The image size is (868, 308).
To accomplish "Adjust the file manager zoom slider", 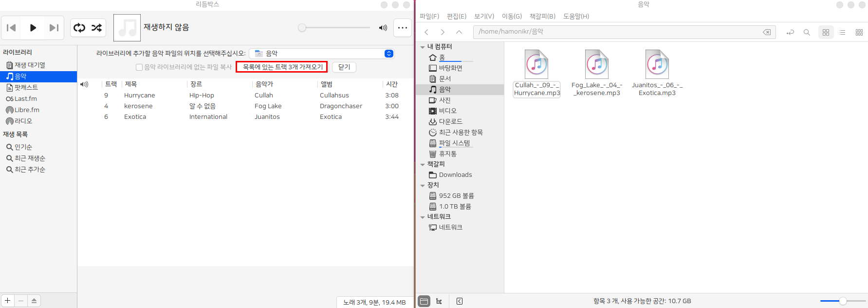I will point(843,301).
